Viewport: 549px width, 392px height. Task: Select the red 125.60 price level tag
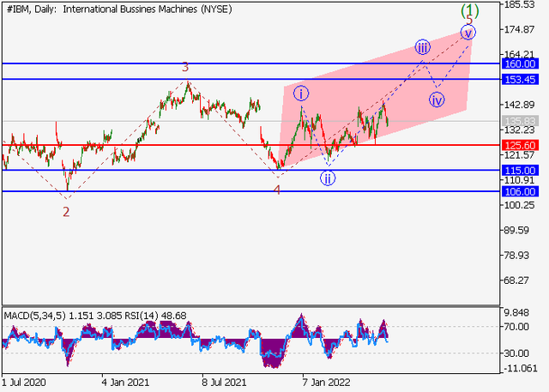[521, 145]
